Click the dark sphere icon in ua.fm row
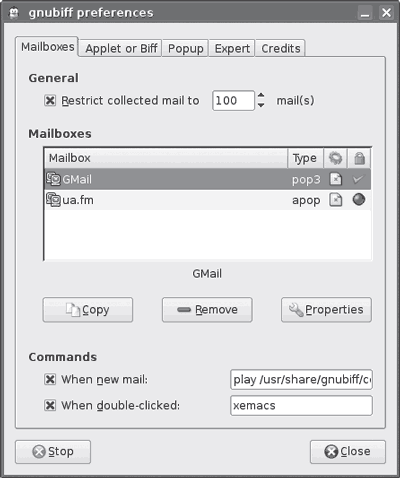This screenshot has width=400, height=478. tap(359, 200)
